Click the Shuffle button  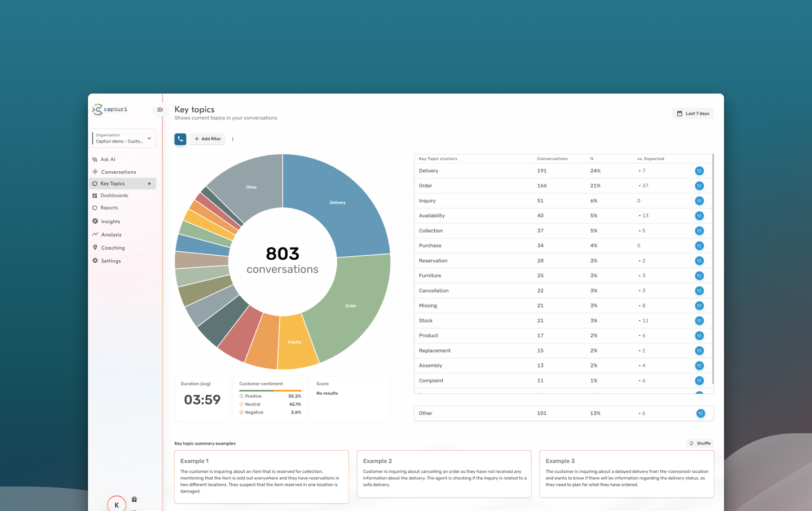pyautogui.click(x=700, y=443)
